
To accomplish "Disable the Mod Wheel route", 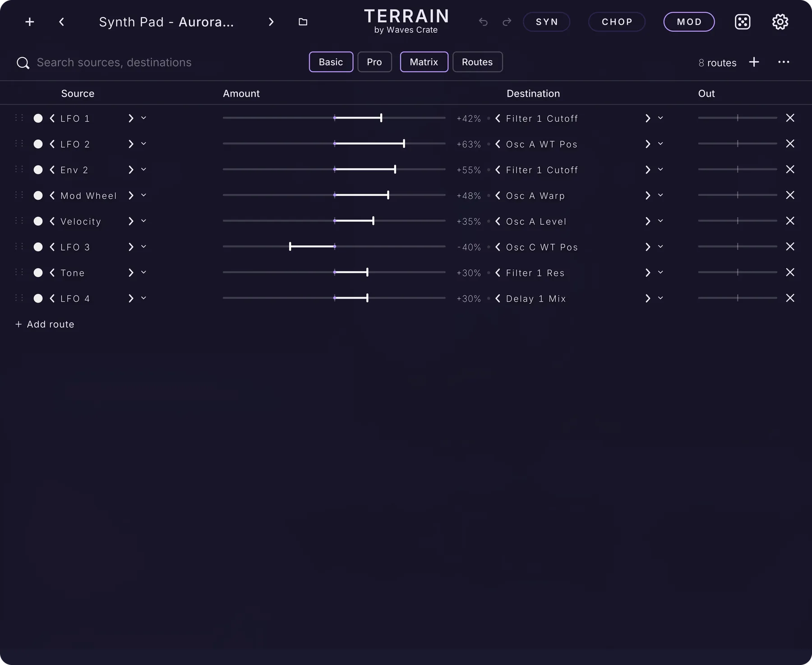I will pyautogui.click(x=38, y=195).
